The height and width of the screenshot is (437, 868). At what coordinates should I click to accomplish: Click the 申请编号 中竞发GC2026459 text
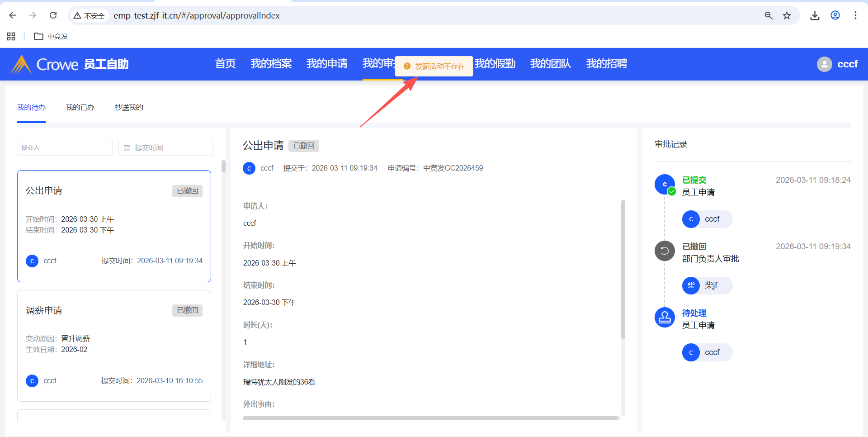(x=435, y=168)
